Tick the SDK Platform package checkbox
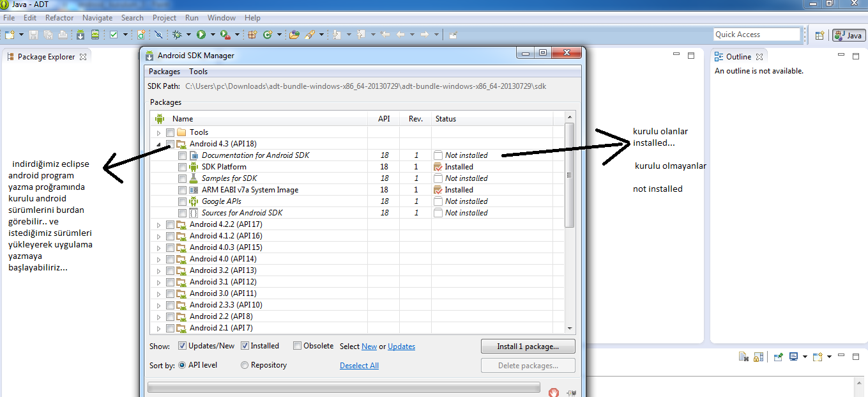This screenshot has height=397, width=868. (x=183, y=167)
